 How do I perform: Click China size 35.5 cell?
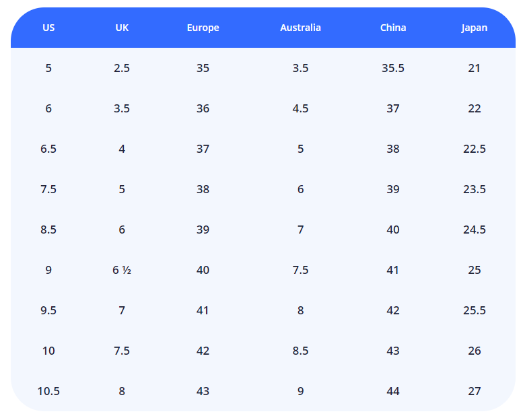[393, 68]
